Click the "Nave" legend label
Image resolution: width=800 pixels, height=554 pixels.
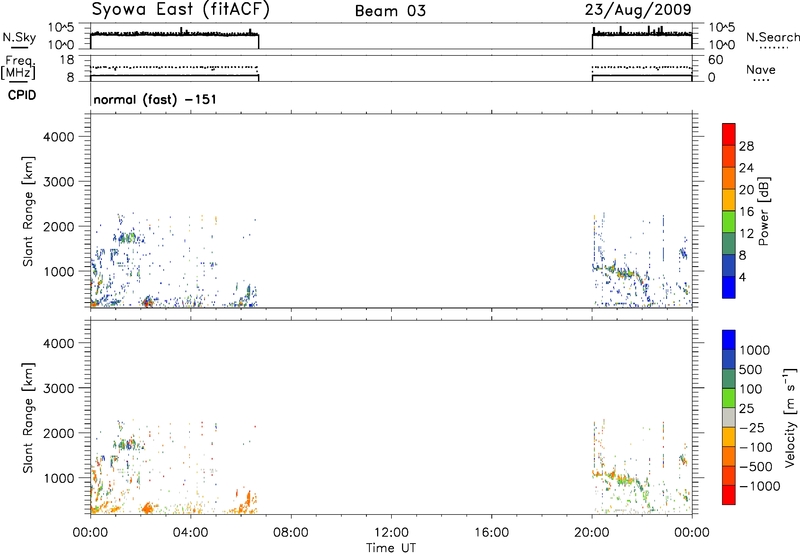point(761,70)
